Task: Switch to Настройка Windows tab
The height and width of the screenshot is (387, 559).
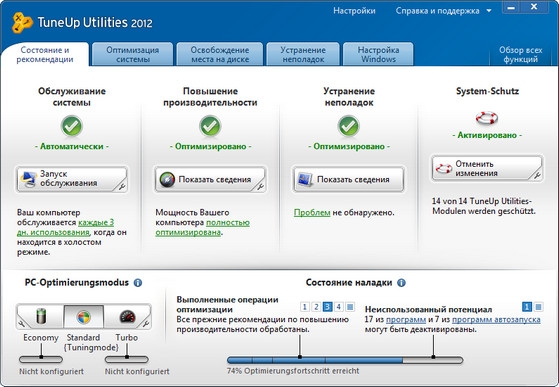Action: coord(378,55)
